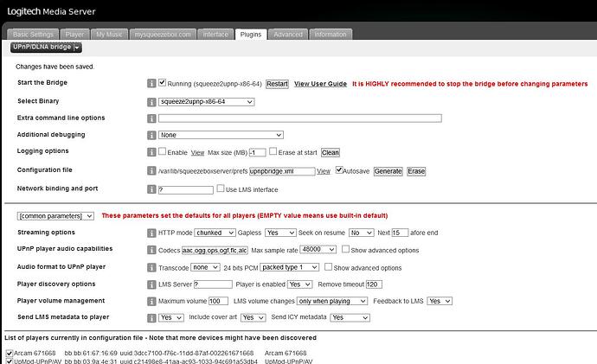
Task: Toggle the Running bridge checkbox
Action: pyautogui.click(x=162, y=82)
